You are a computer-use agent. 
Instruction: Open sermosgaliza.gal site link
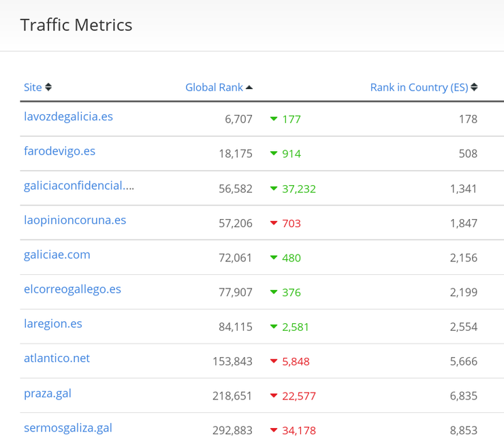[68, 428]
